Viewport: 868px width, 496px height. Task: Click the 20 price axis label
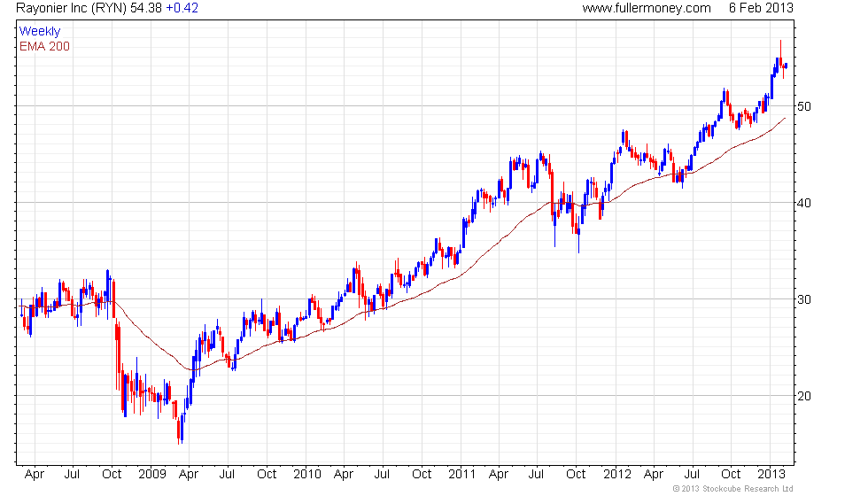(x=804, y=396)
